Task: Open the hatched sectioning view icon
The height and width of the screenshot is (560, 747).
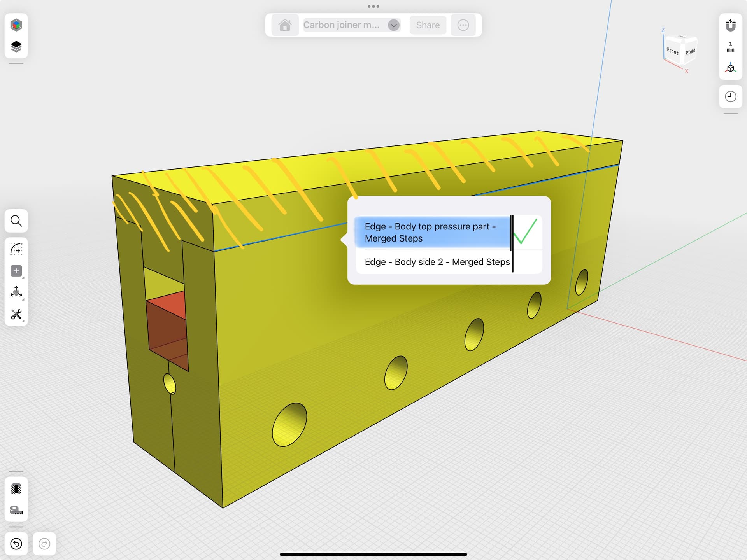Action: pyautogui.click(x=16, y=489)
